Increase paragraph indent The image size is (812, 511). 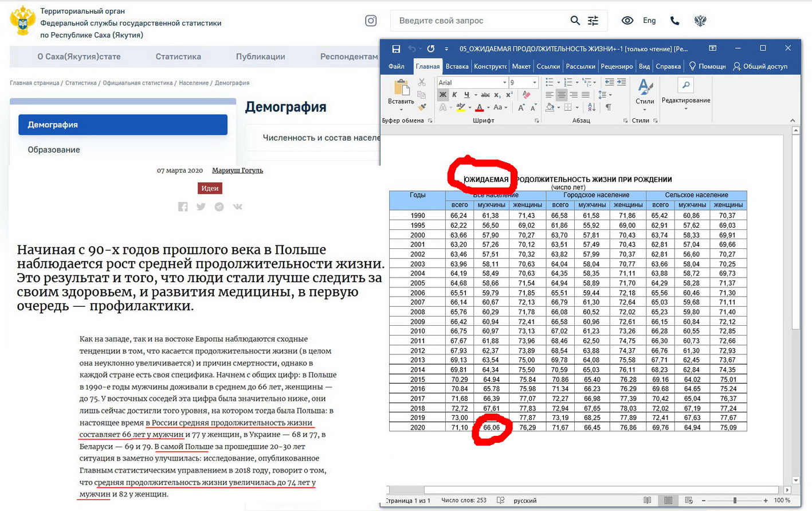point(621,83)
